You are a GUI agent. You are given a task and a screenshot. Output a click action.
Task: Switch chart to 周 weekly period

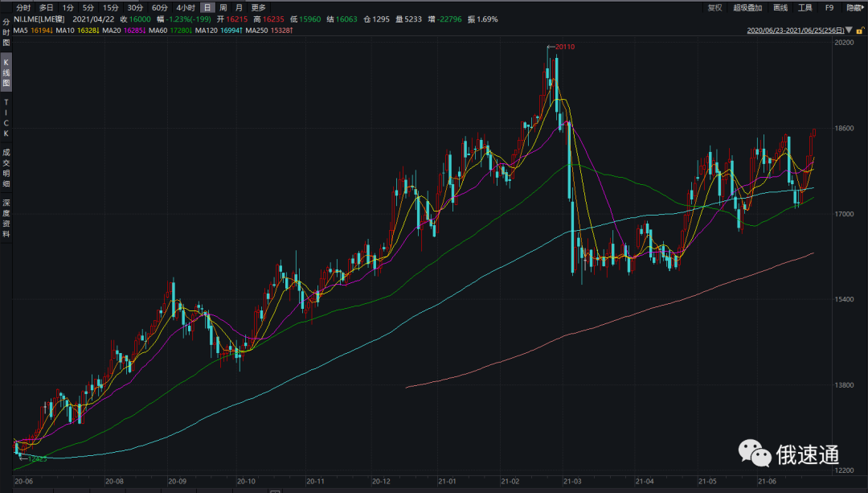click(223, 7)
